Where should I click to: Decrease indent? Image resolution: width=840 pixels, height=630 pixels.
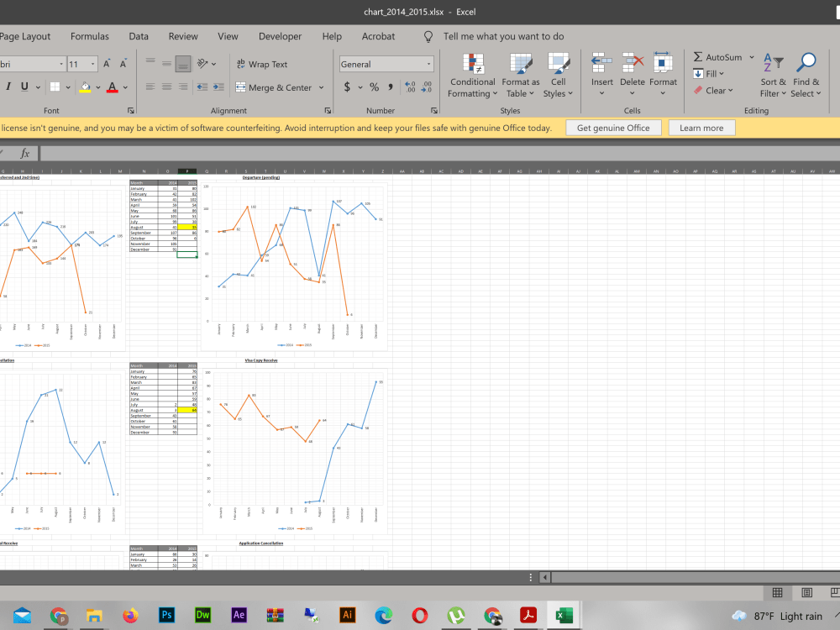pyautogui.click(x=202, y=87)
